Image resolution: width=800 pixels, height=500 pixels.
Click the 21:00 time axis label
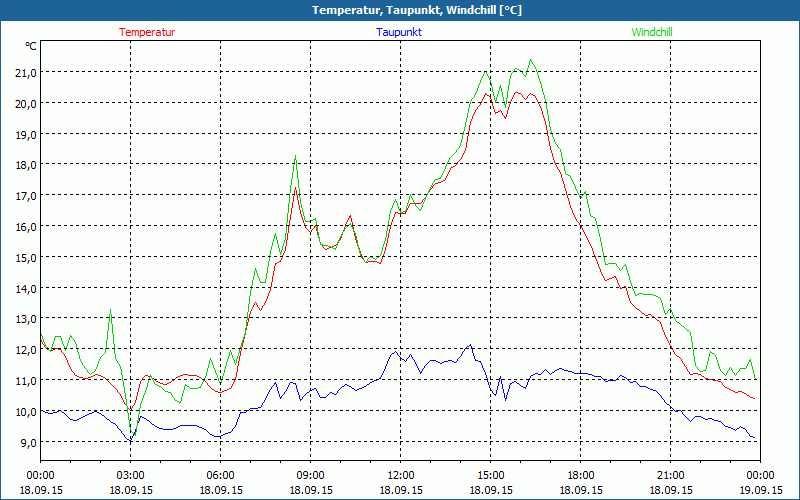[x=670, y=476]
